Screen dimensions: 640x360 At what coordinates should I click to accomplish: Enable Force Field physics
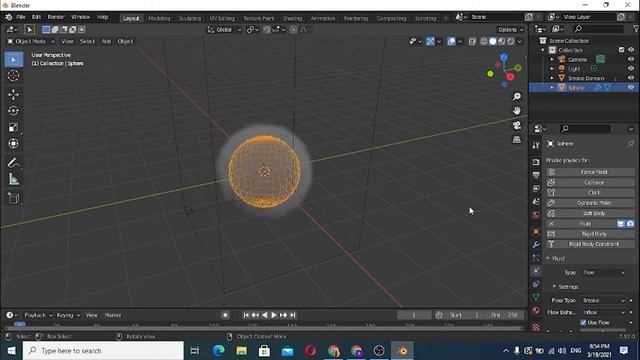(x=590, y=172)
